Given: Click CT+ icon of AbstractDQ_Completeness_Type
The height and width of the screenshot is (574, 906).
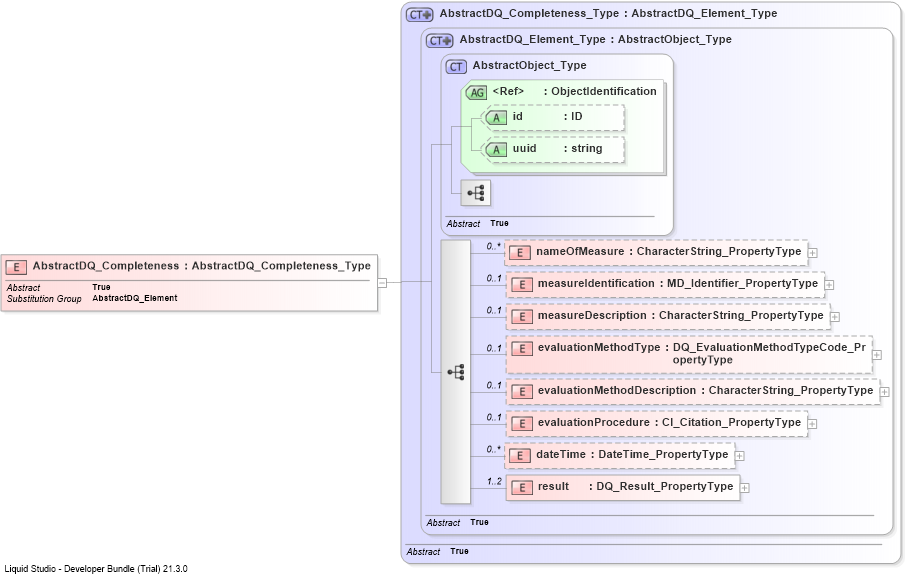Looking at the screenshot, I should tap(419, 14).
